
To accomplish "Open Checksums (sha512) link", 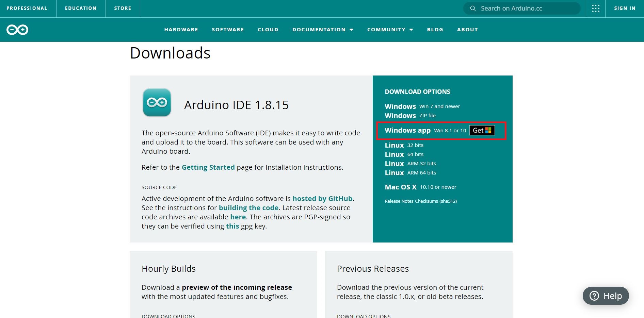I will click(436, 201).
